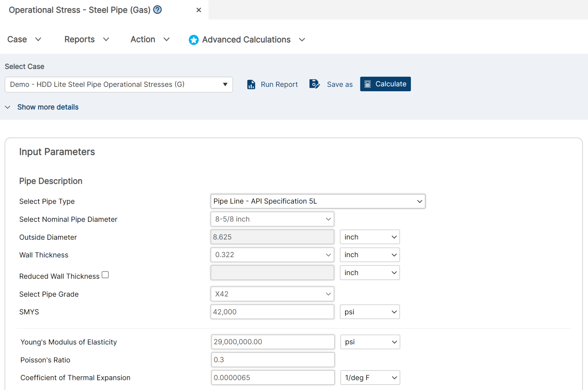This screenshot has width=588, height=390.
Task: Click the Advanced Calculations star icon
Action: 194,40
